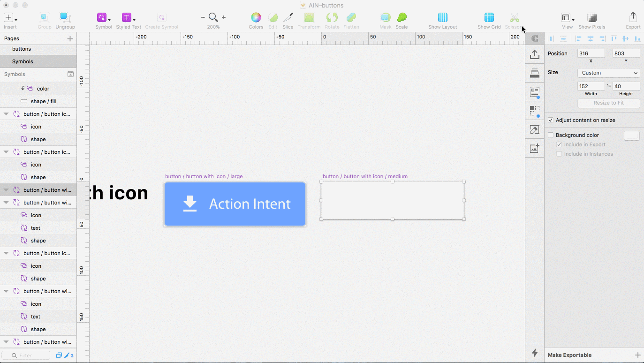
Task: Click the Export toolbar icon
Action: point(633,17)
